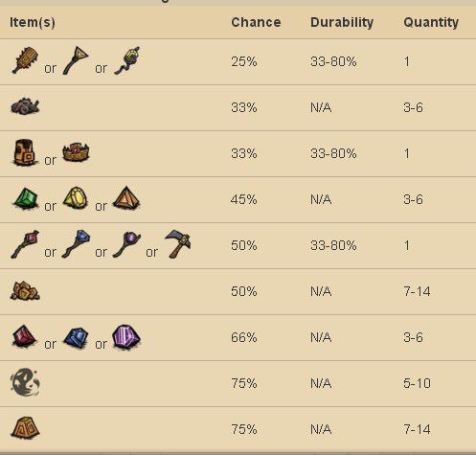Select the Lazy Explorer staff icon
The image size is (476, 455).
pos(76,60)
